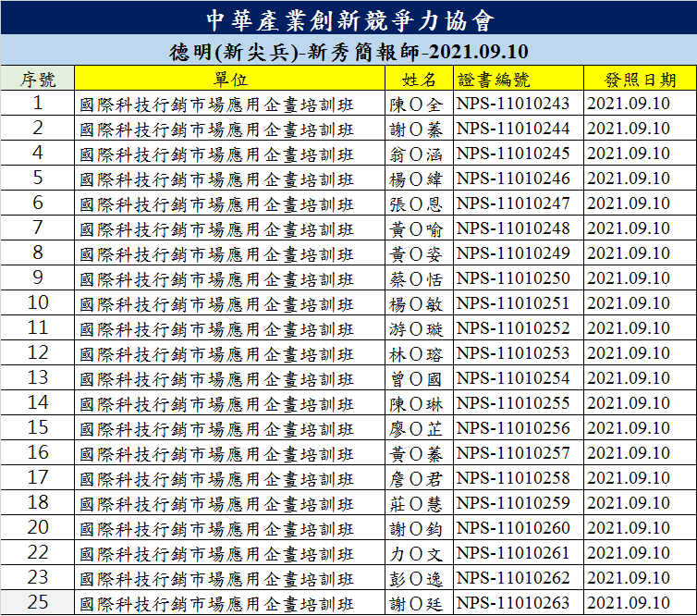Click serial number 18 cell

(38, 502)
